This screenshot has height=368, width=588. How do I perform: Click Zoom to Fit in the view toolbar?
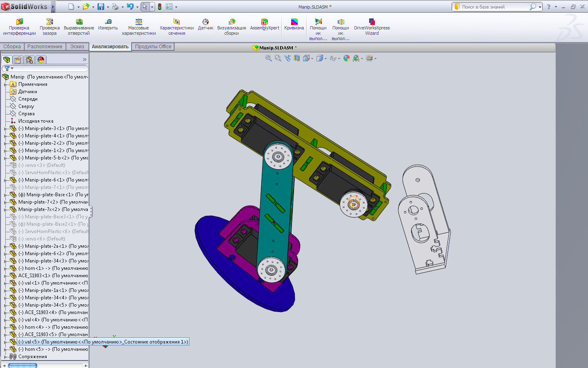click(269, 58)
